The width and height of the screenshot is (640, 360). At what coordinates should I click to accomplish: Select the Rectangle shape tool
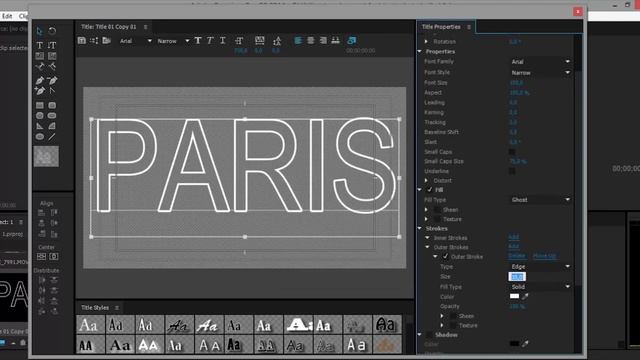click(40, 105)
